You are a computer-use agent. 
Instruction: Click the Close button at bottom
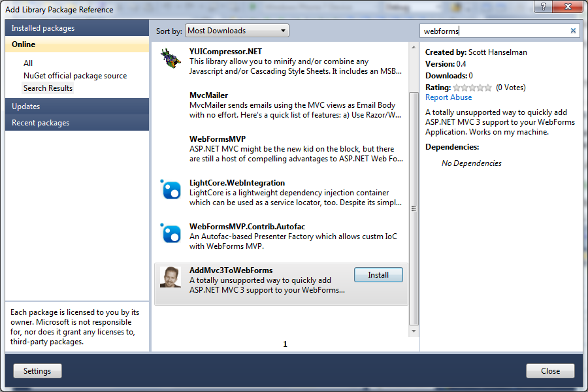pos(550,371)
